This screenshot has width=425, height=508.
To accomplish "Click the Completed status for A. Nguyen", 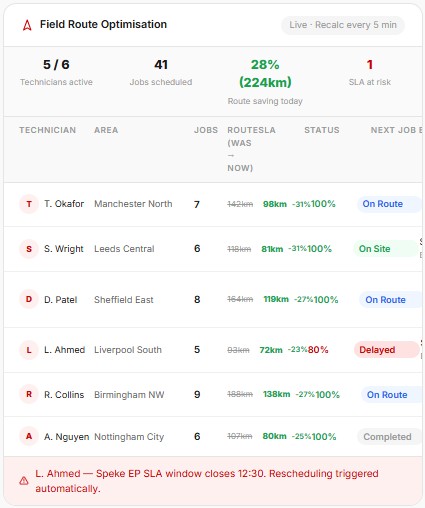I will tap(389, 437).
